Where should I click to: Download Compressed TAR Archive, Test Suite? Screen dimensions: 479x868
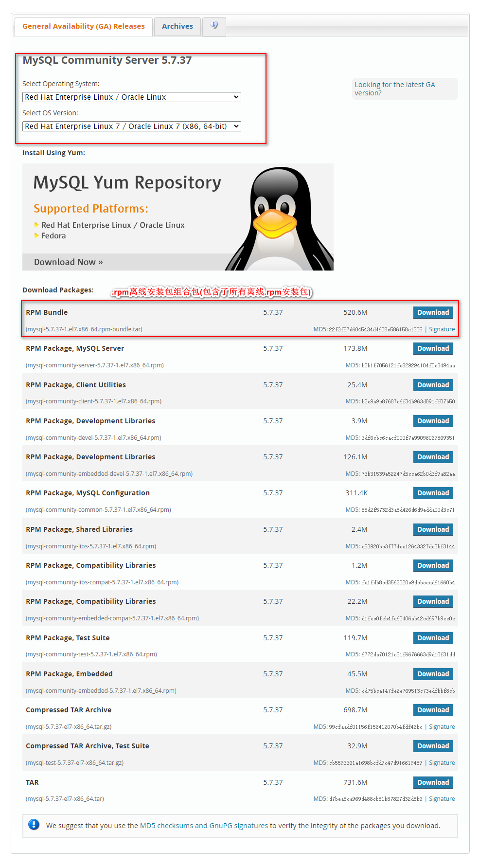point(433,746)
